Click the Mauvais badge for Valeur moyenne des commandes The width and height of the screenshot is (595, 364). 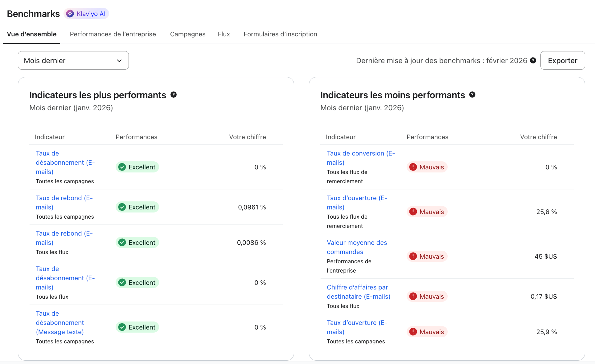click(x=427, y=256)
